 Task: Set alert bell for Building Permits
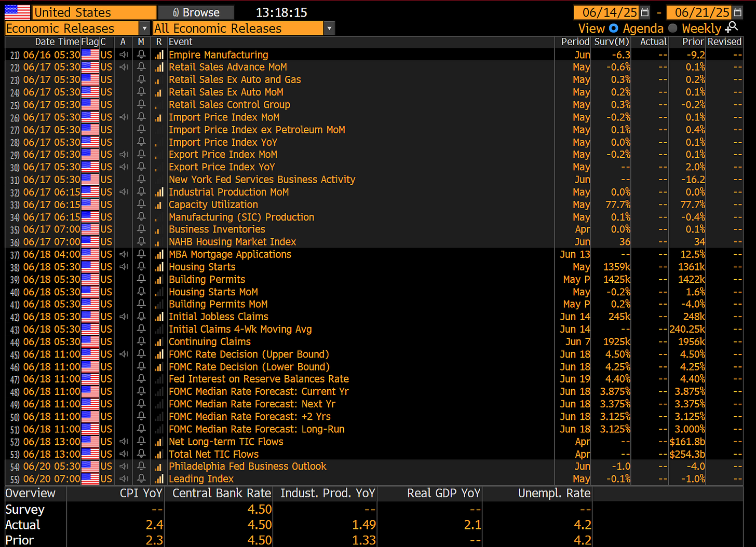pos(141,279)
